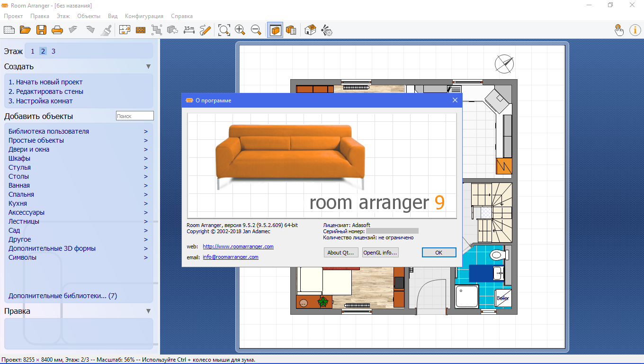
Task: Expand Дополнительные 3D формы category
Action: click(78, 248)
